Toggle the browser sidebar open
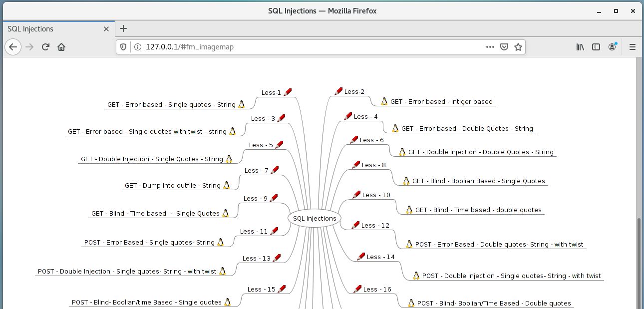The image size is (644, 309). pyautogui.click(x=596, y=46)
